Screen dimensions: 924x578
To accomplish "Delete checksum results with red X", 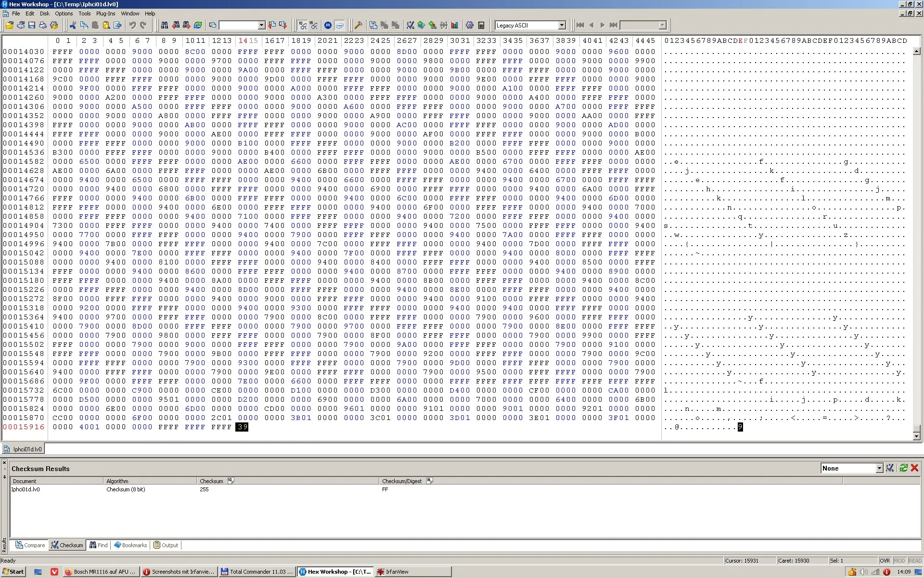I will pyautogui.click(x=914, y=468).
